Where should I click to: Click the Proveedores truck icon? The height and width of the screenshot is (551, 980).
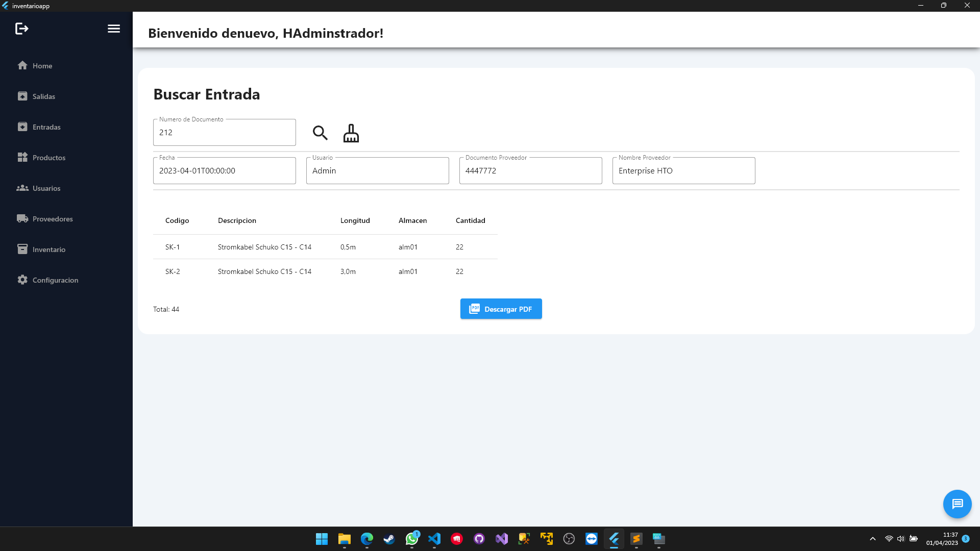22,218
